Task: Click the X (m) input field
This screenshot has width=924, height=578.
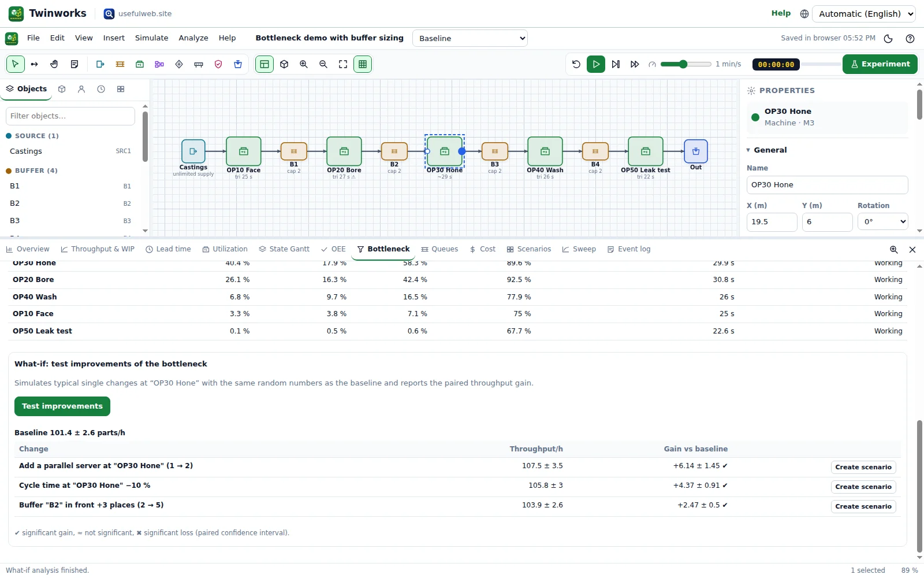Action: (x=772, y=222)
